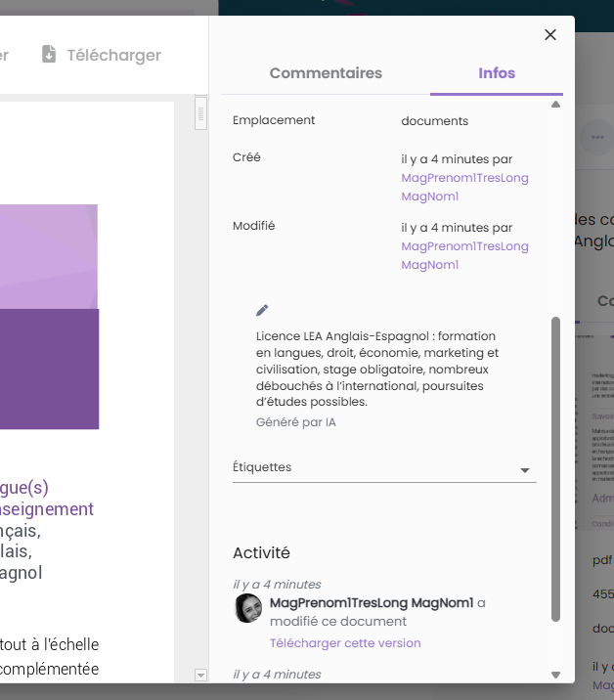Click the info panel scroll-up arrow

555,104
